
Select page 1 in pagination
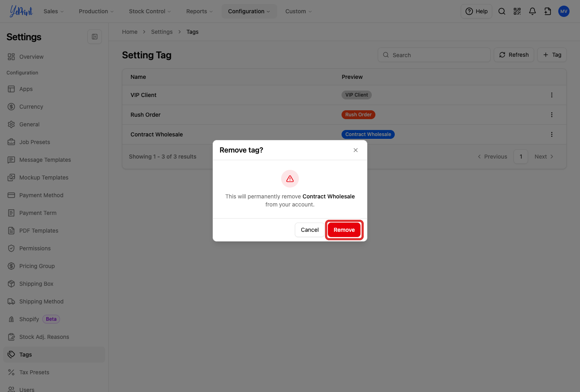point(521,157)
